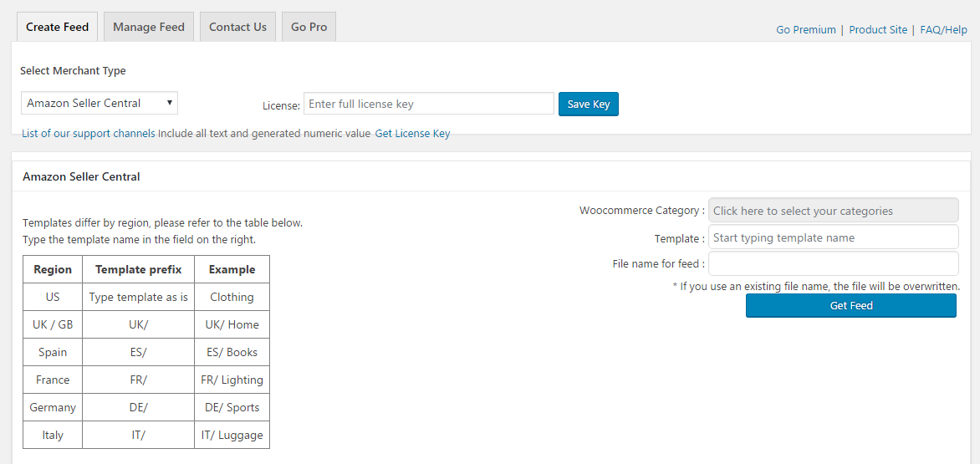
Task: Open the Woocommerce Category selector
Action: tap(833, 211)
